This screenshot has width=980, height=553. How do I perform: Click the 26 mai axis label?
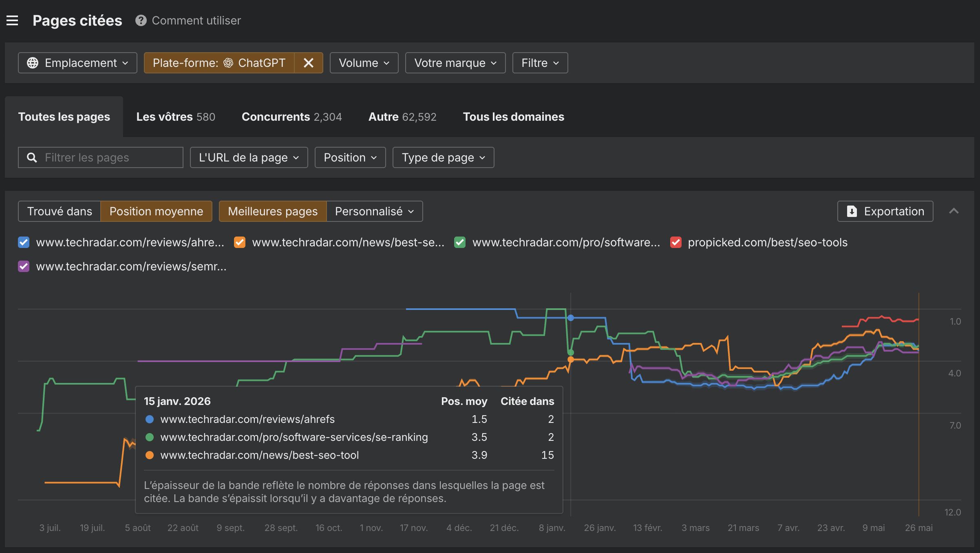[x=919, y=528]
